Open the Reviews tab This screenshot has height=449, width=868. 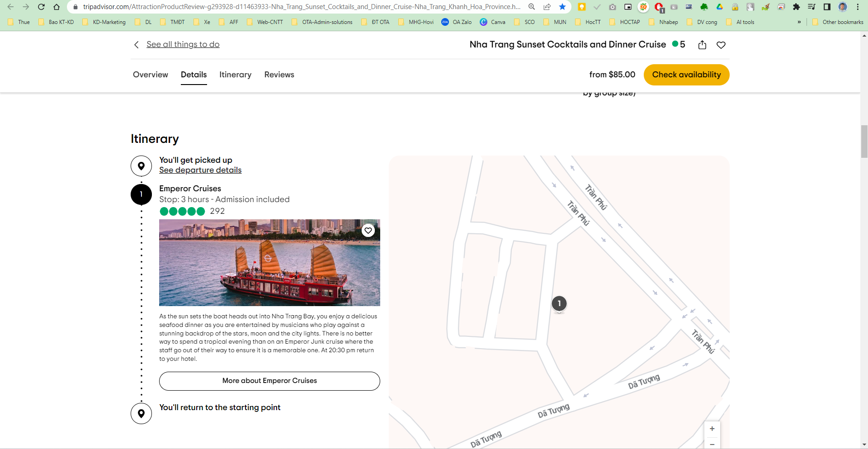279,75
